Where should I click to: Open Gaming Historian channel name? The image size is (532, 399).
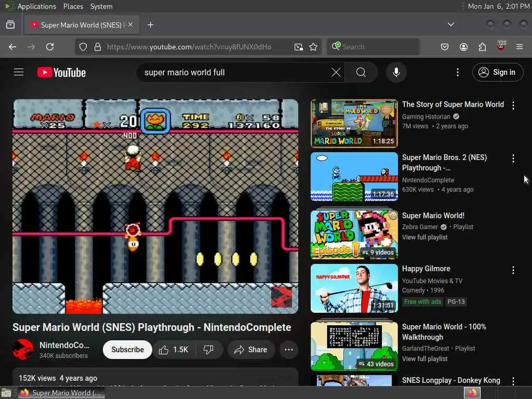tap(426, 117)
